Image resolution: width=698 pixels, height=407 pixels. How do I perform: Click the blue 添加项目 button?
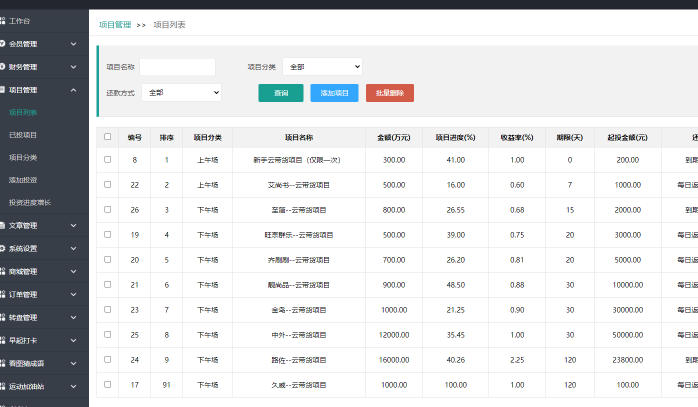pos(334,93)
